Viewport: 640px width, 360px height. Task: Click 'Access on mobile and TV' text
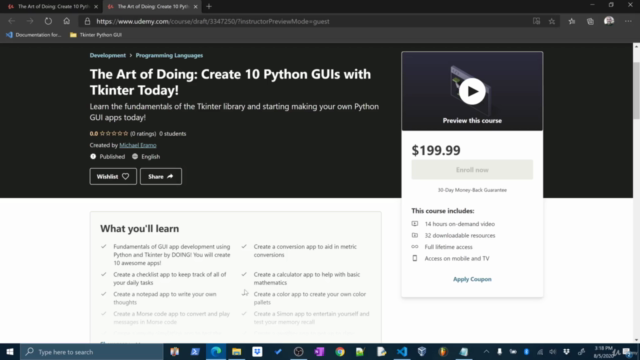coord(457,258)
